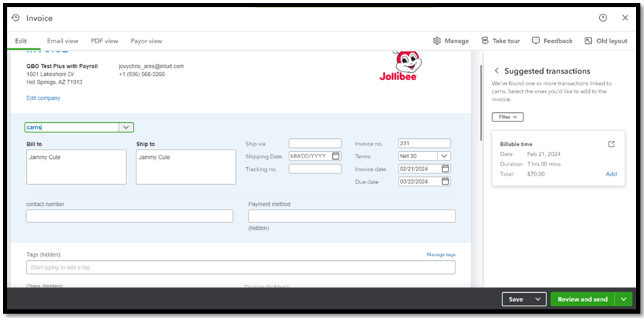644x318 pixels.
Task: Open the help question mark icon
Action: (603, 18)
